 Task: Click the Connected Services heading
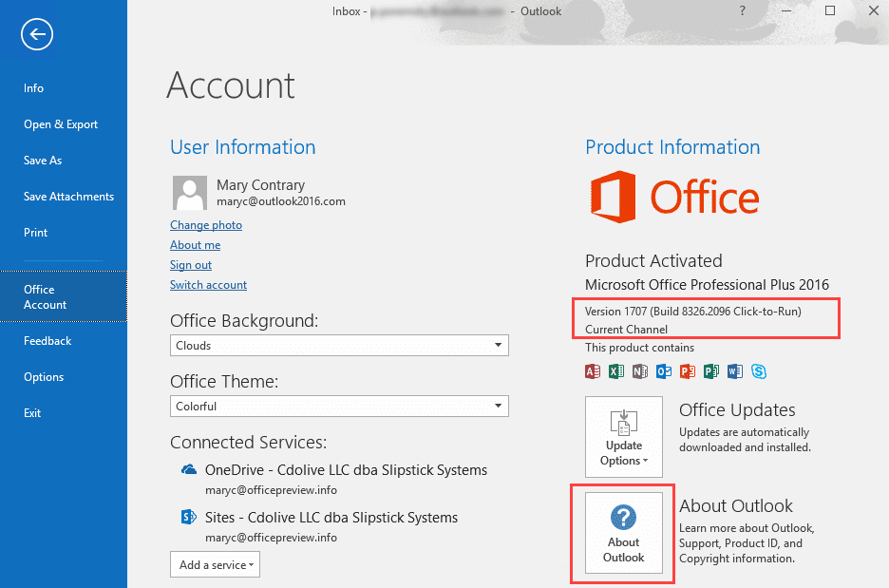pos(248,443)
